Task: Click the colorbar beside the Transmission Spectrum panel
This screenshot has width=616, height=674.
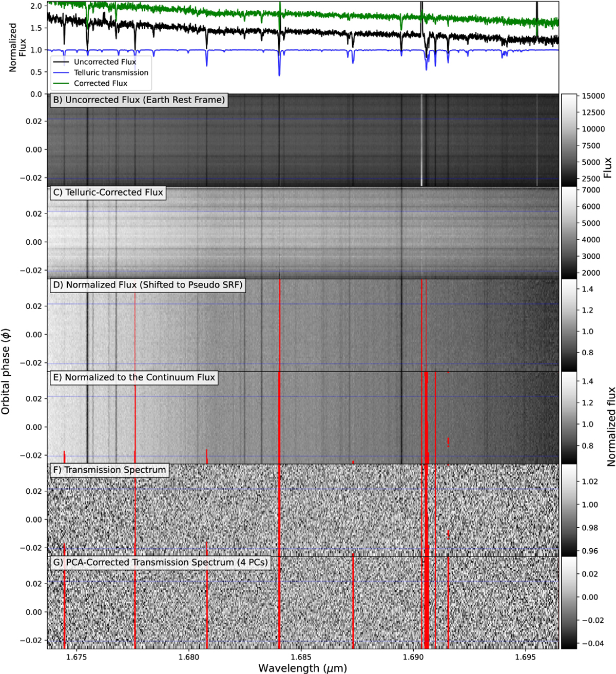Action: click(x=569, y=510)
